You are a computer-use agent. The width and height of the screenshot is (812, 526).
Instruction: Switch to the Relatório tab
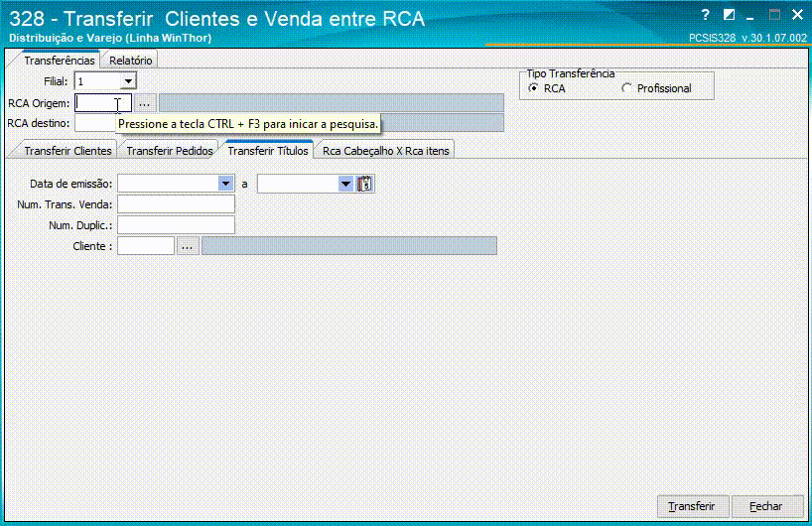(x=130, y=61)
